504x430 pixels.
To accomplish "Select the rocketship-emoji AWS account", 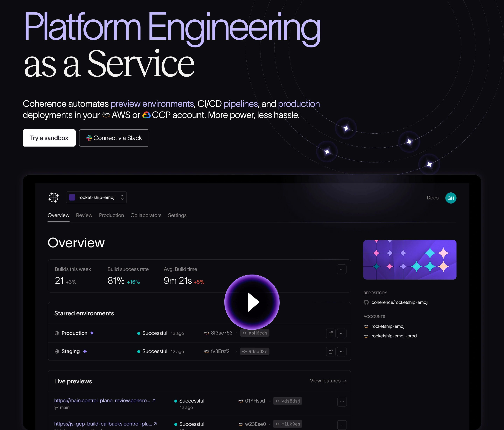I will point(388,326).
